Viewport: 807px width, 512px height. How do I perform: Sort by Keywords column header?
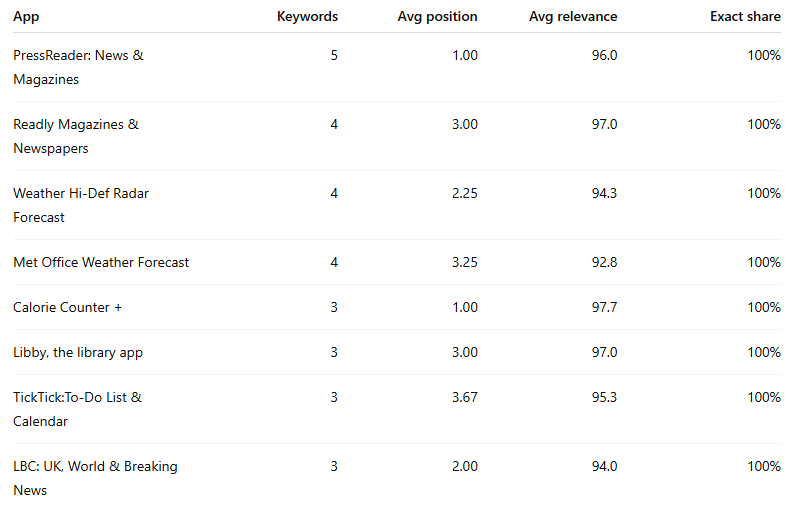[307, 16]
